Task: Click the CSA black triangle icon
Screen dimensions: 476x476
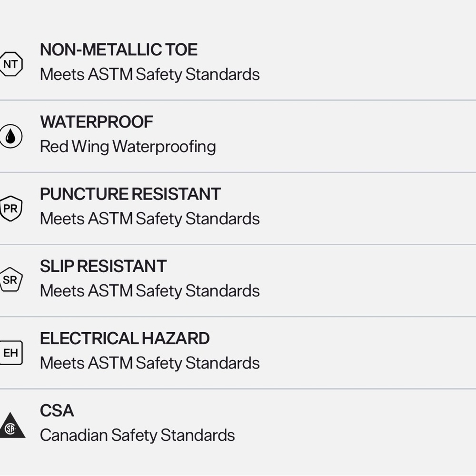Action: point(11,426)
